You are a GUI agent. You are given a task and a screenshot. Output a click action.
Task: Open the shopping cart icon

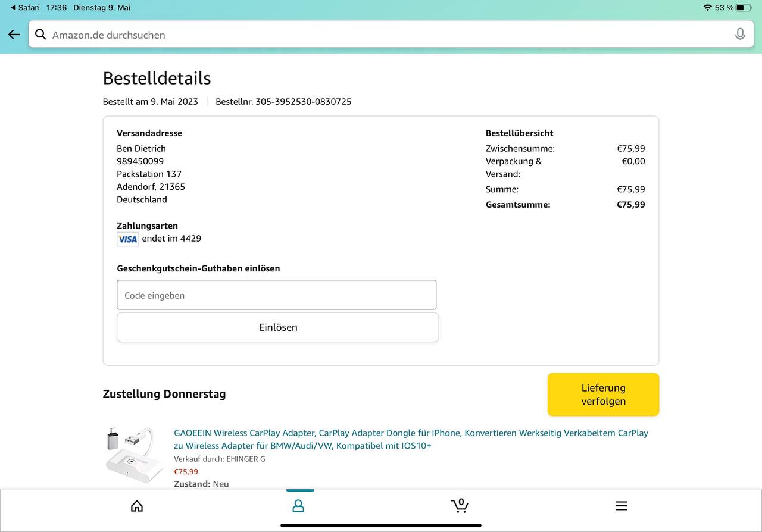point(460,506)
